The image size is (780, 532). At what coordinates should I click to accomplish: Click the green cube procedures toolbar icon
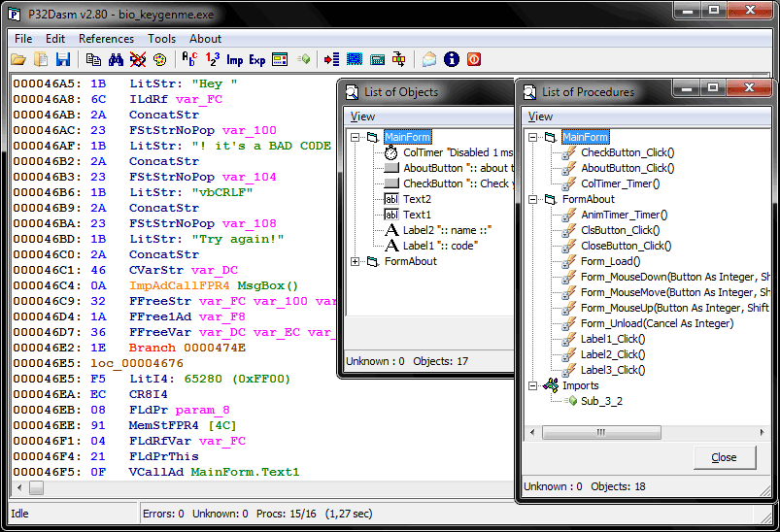(x=303, y=59)
